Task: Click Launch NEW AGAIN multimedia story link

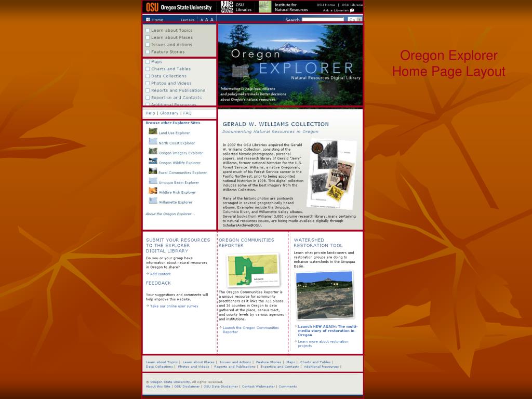Action: click(328, 330)
